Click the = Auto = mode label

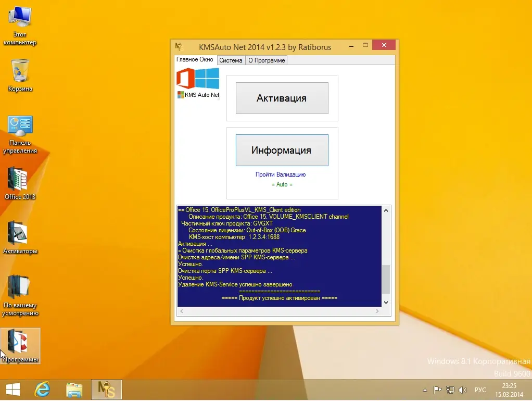pyautogui.click(x=282, y=184)
